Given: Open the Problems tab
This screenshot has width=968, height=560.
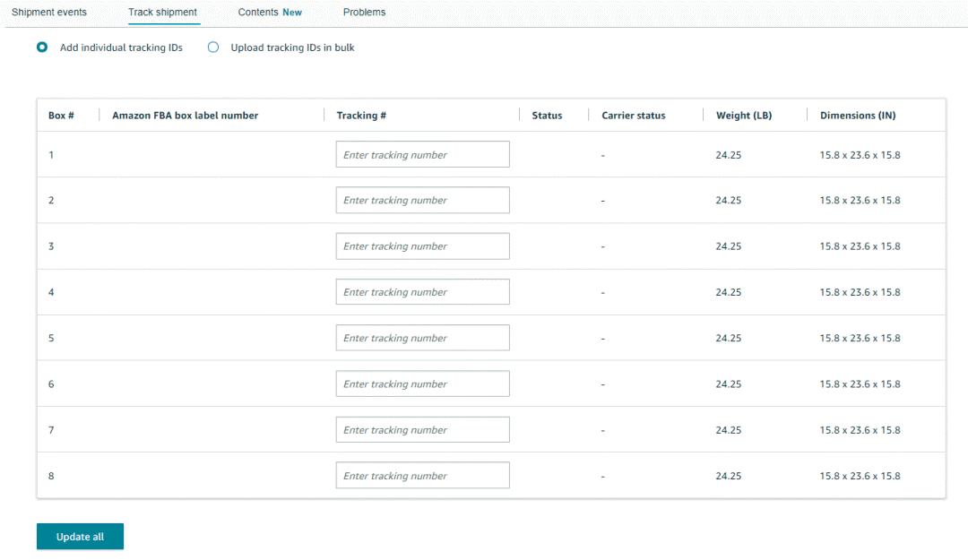Looking at the screenshot, I should pyautogui.click(x=364, y=13).
